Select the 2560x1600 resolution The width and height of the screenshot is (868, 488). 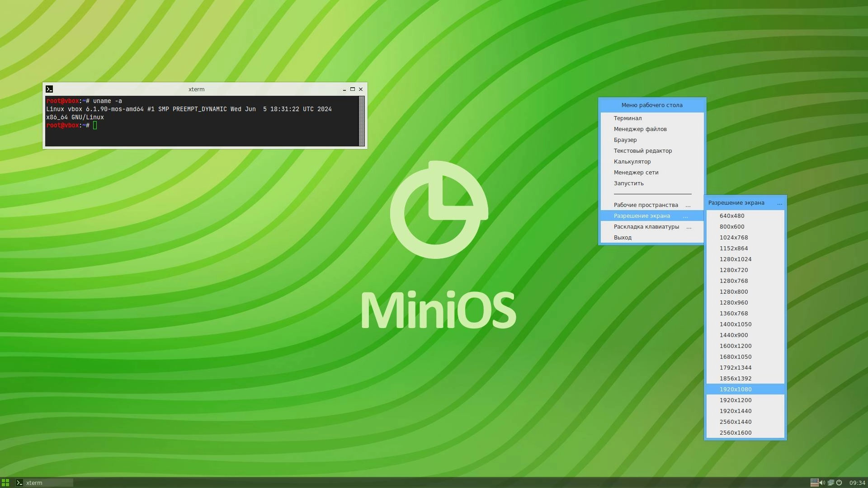[745, 433]
